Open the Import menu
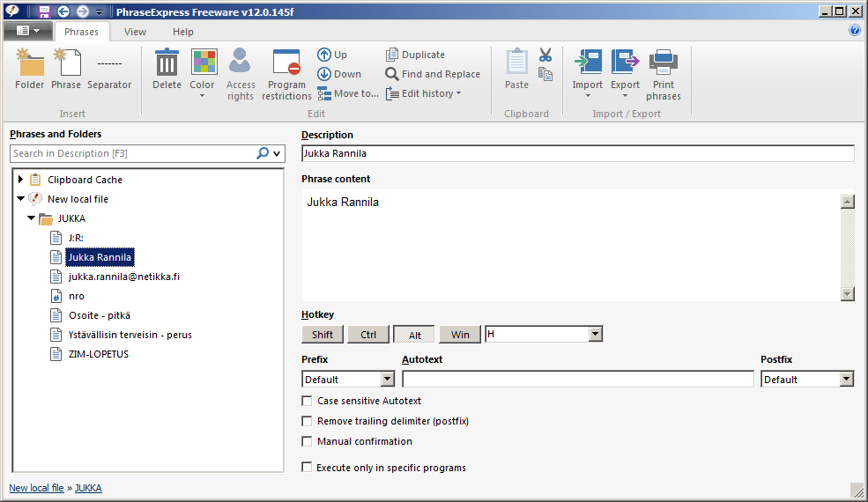Viewport: 868px width, 502px height. coord(588,74)
